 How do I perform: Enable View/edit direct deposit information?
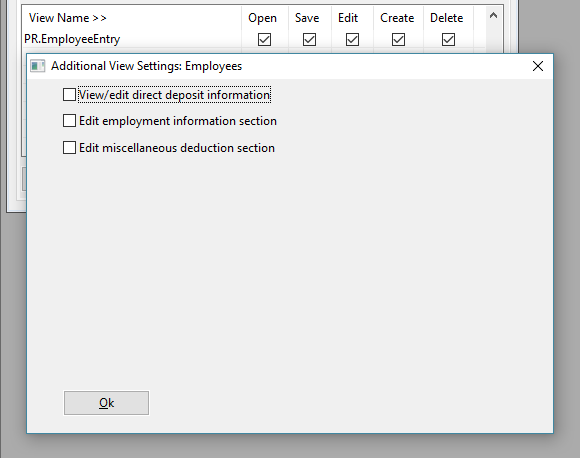click(69, 95)
